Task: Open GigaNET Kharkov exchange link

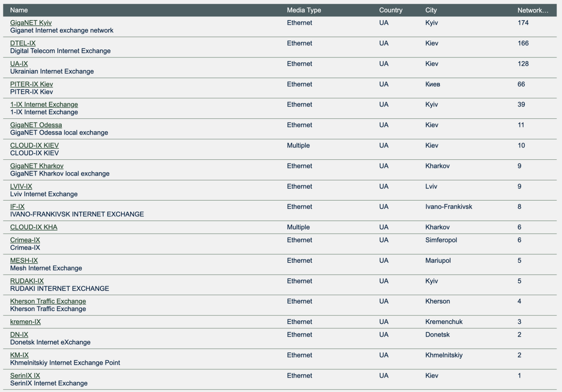Action: pyautogui.click(x=37, y=166)
